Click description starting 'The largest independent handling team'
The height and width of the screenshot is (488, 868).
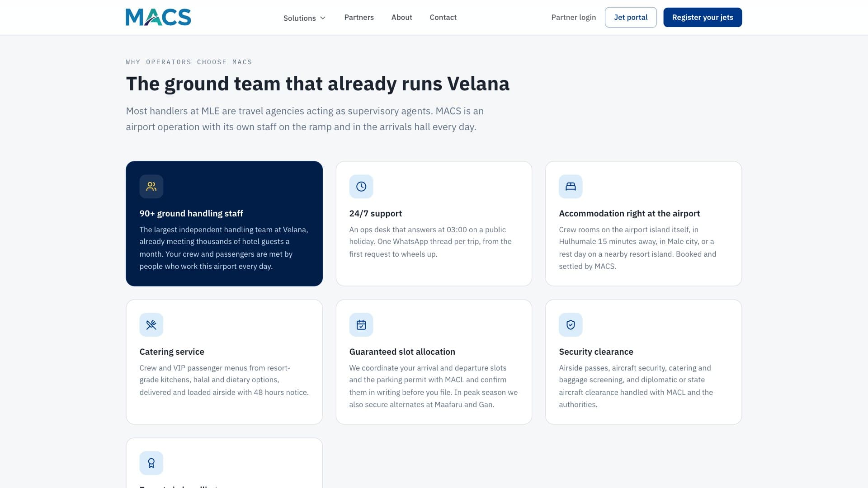click(224, 248)
